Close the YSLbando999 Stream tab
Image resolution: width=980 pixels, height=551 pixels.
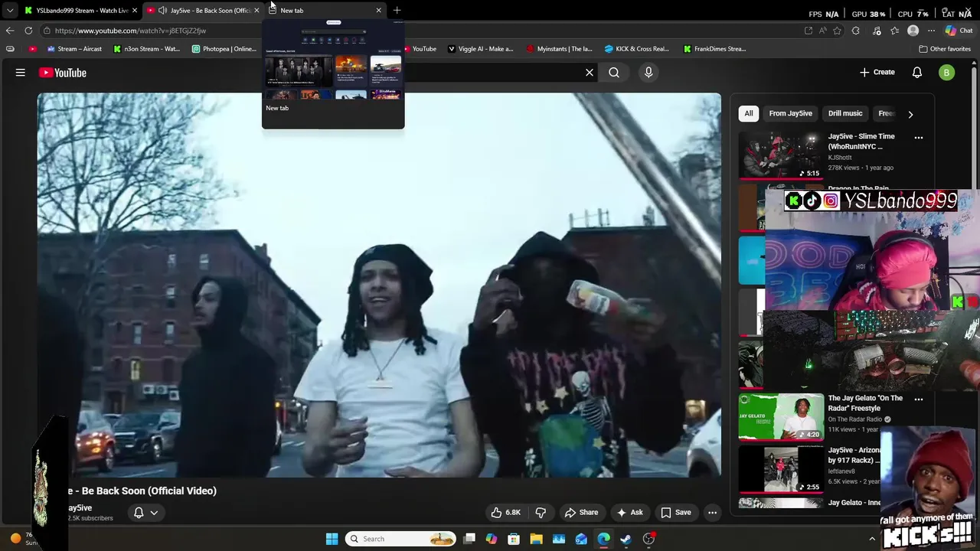134,10
